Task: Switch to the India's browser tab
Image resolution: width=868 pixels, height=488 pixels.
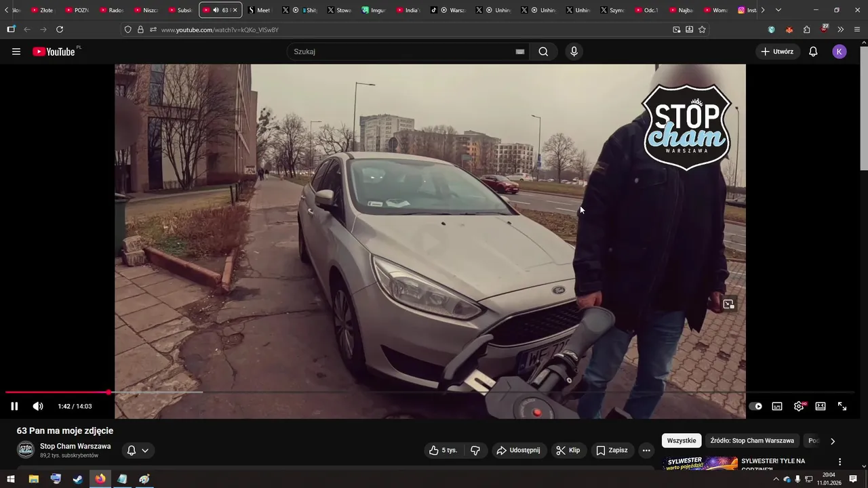Action: [x=409, y=10]
